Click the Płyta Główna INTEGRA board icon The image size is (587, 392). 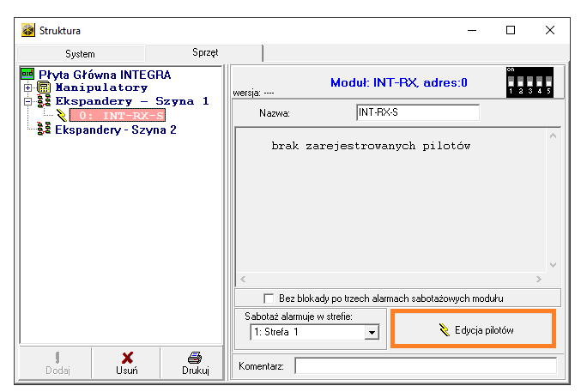tap(27, 75)
